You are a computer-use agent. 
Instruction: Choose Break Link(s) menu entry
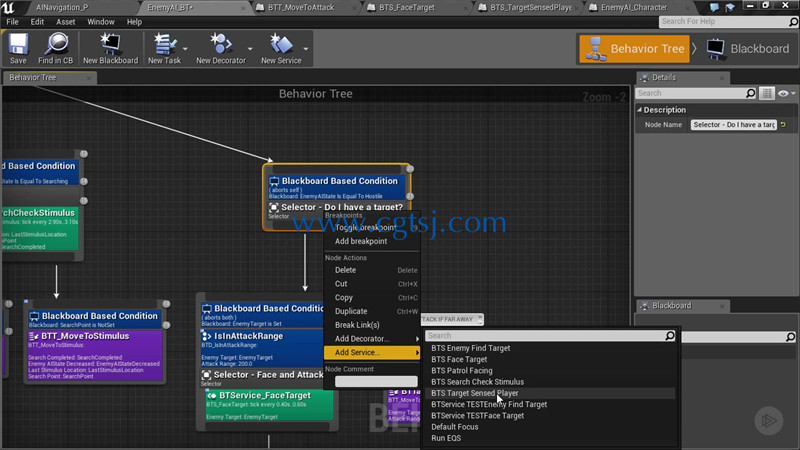[x=371, y=325]
